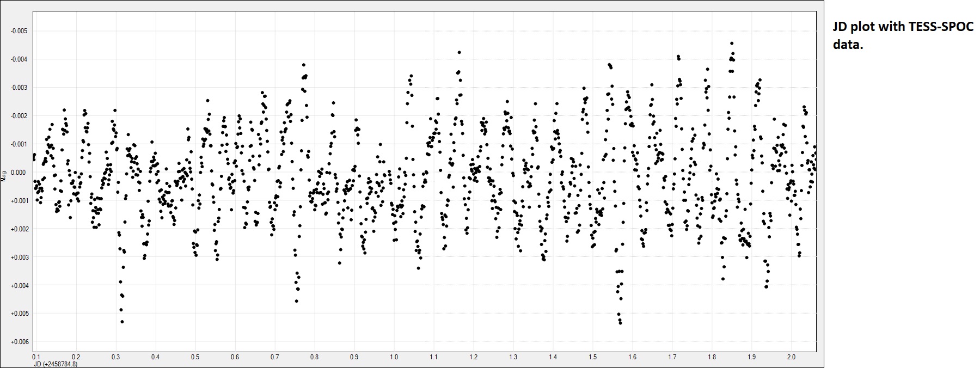
Task: Click the x-axis tick label 1.0
Action: [x=394, y=357]
